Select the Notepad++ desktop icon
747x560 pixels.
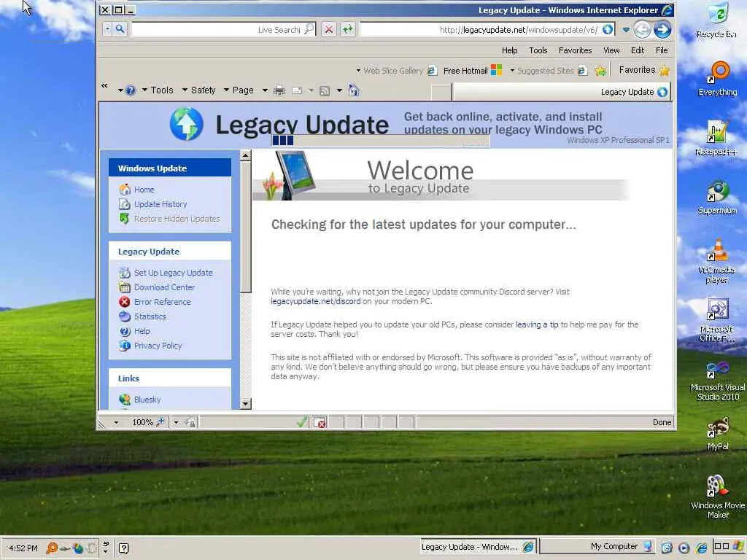point(716,138)
